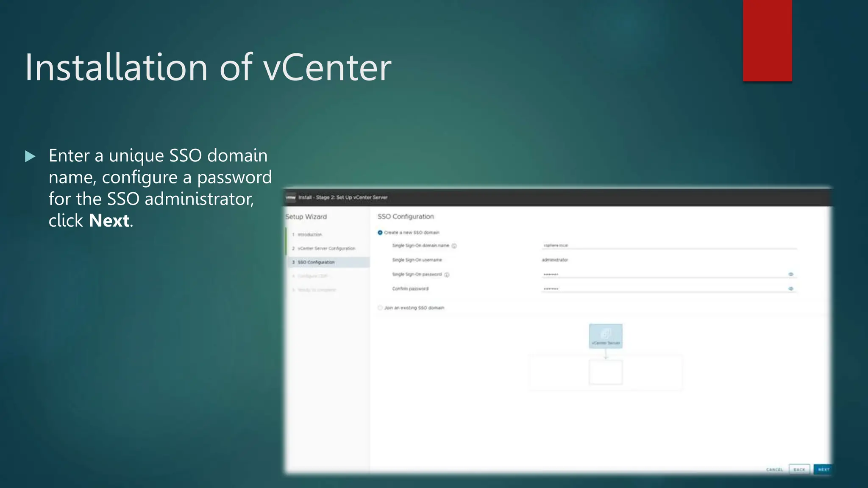
Task: Click the bold Next word in bullet text
Action: pyautogui.click(x=109, y=221)
